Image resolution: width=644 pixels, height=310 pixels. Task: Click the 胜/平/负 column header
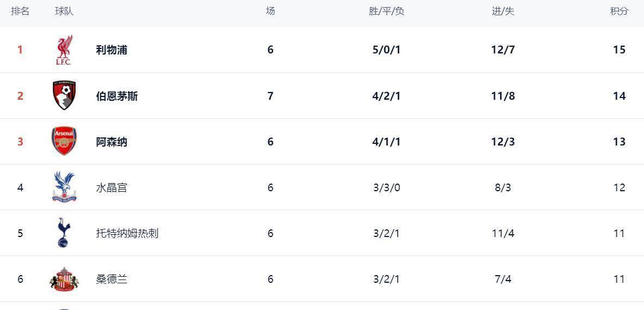[387, 11]
